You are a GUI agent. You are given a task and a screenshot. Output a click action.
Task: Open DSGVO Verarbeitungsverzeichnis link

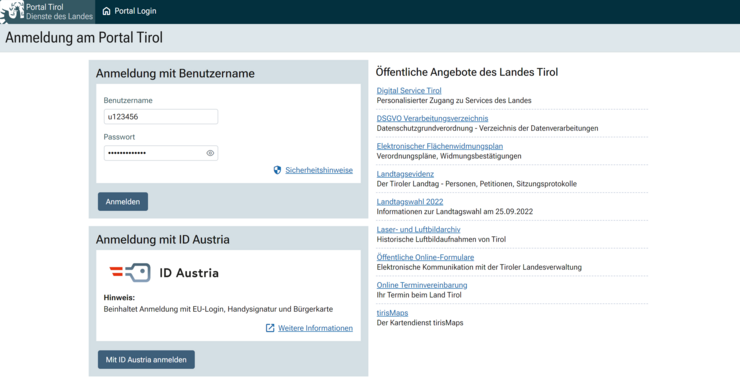pos(432,118)
